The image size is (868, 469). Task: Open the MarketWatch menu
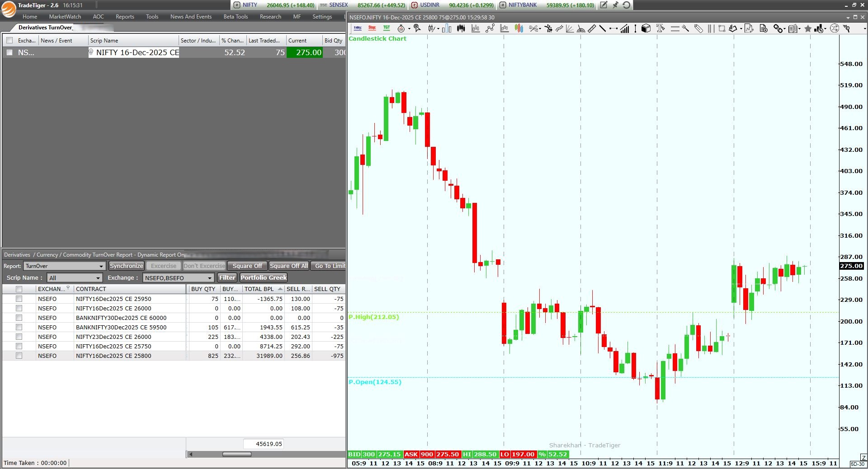click(x=65, y=17)
